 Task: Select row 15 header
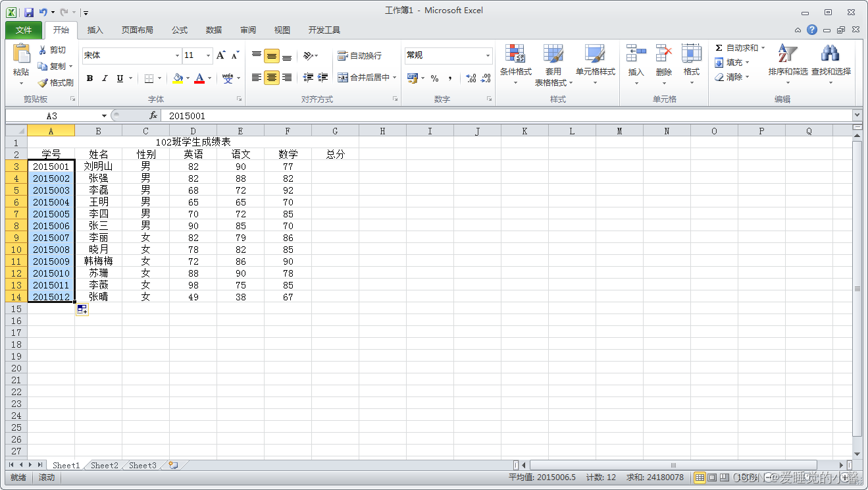(x=16, y=309)
